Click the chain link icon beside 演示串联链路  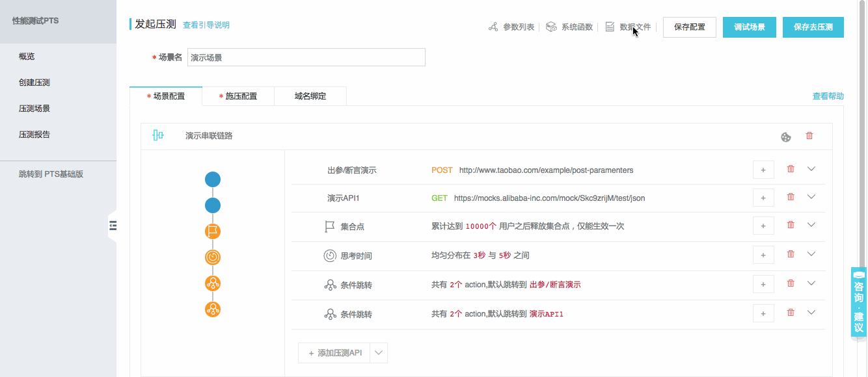(x=157, y=135)
